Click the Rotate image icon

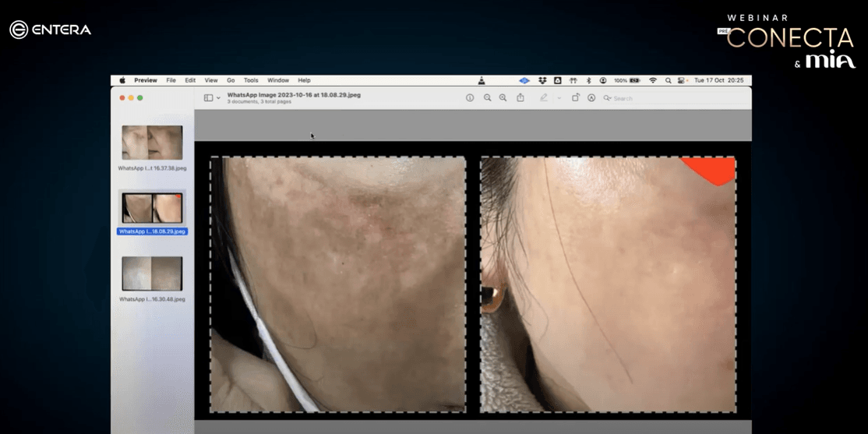click(x=576, y=98)
